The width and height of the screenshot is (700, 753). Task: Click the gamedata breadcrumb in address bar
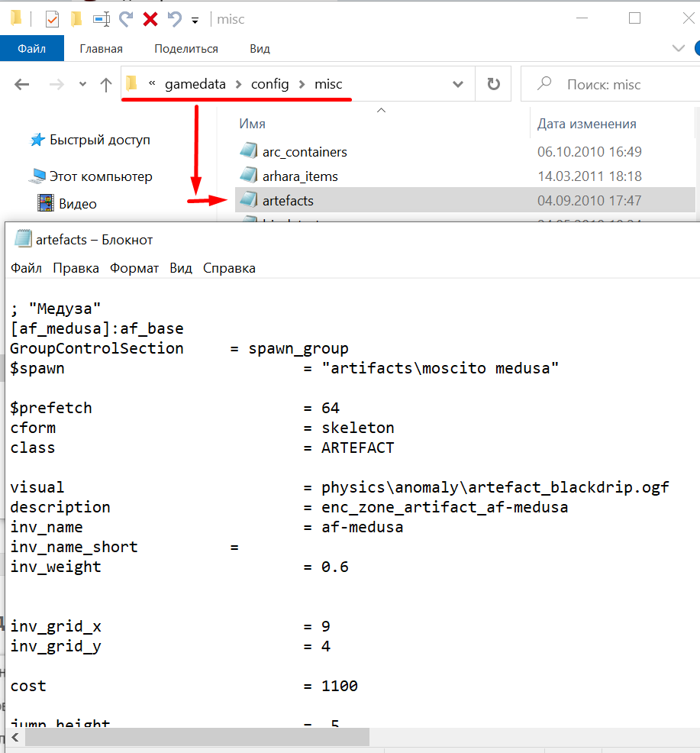195,84
